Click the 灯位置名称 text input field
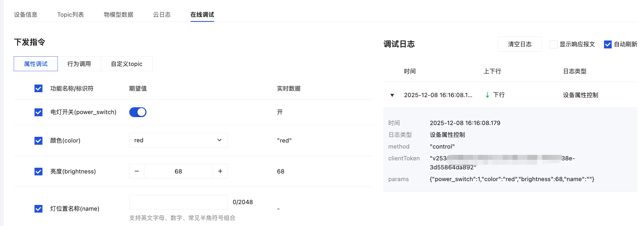Image resolution: width=644 pixels, height=226 pixels. pos(178,202)
